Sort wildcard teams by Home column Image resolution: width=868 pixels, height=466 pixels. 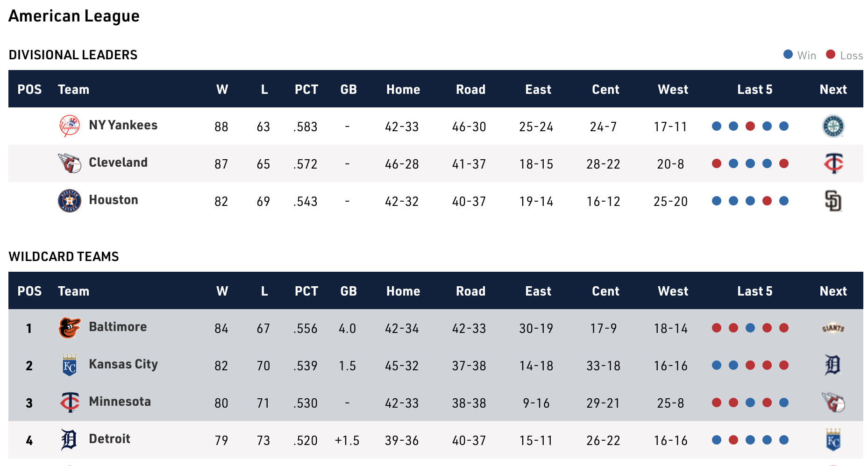pyautogui.click(x=403, y=291)
